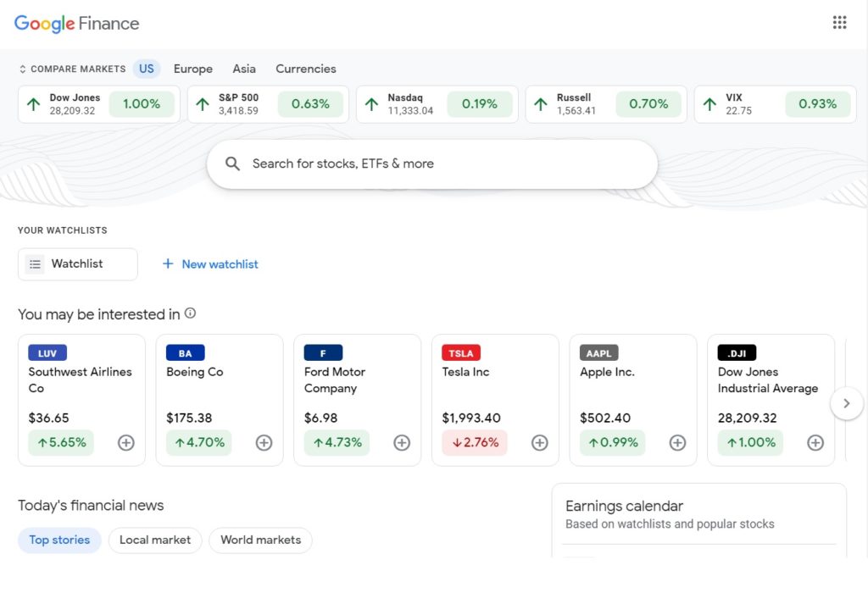Select the World markets news filter
The height and width of the screenshot is (593, 868).
click(261, 540)
